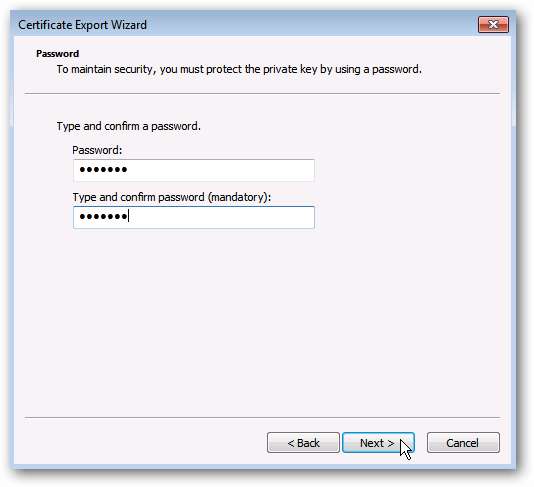534x487 pixels.
Task: Close the Certificate Export Wizard window
Action: pos(493,25)
